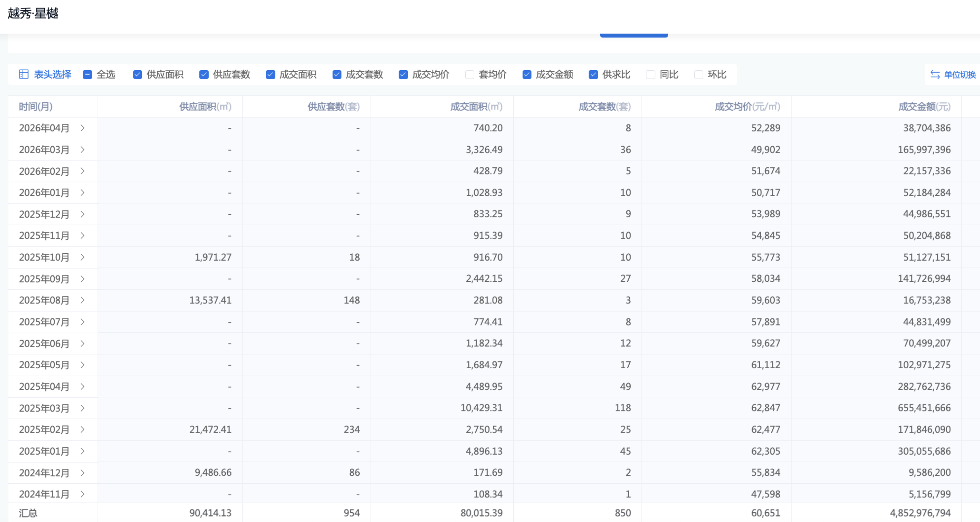This screenshot has height=522, width=980.
Task: Click the 时间(月) column header
Action: click(x=36, y=106)
